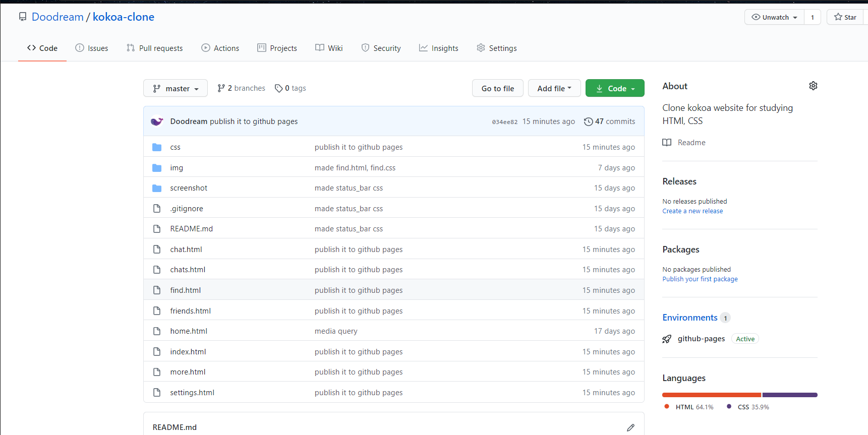The height and width of the screenshot is (435, 868).
Task: Open the master branch dropdown
Action: click(175, 88)
